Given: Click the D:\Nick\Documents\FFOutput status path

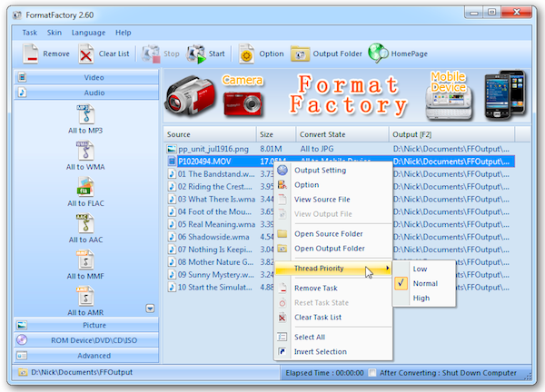Looking at the screenshot, I should coord(82,372).
